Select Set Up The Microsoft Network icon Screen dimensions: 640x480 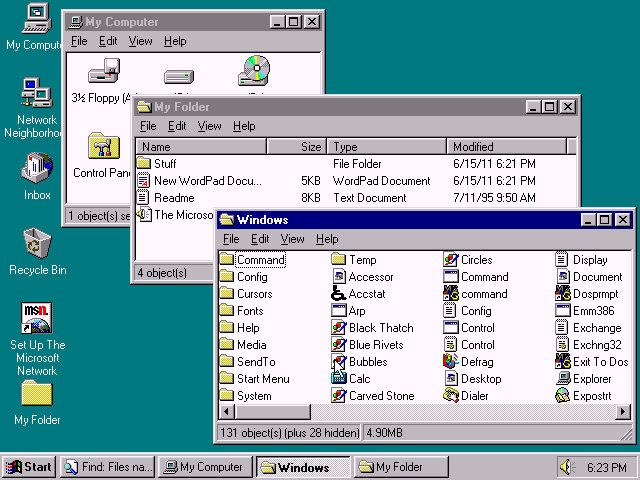click(37, 319)
